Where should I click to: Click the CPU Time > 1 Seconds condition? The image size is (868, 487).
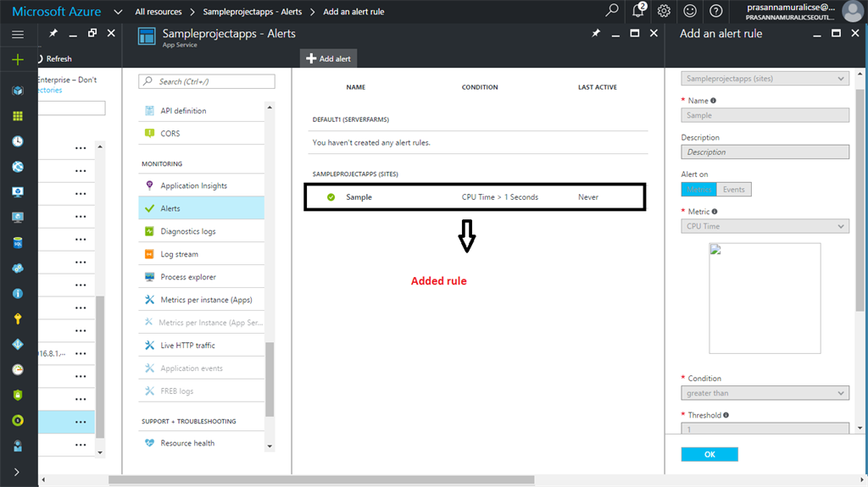point(500,197)
